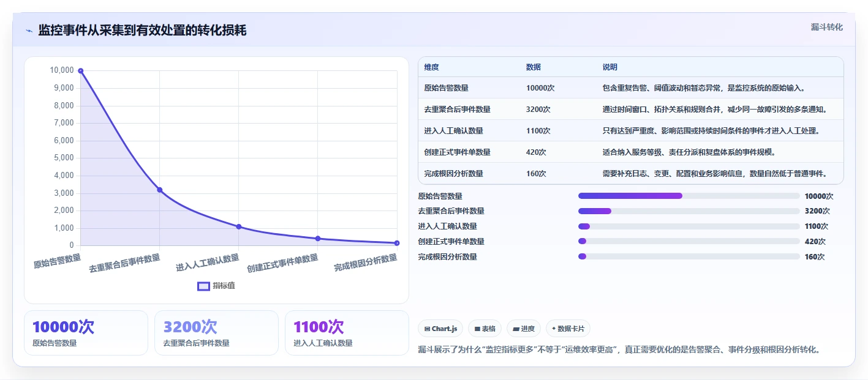Viewport: 868px width, 380px height.
Task: Click the table cell 进入人工确认数量
Action: tap(453, 131)
